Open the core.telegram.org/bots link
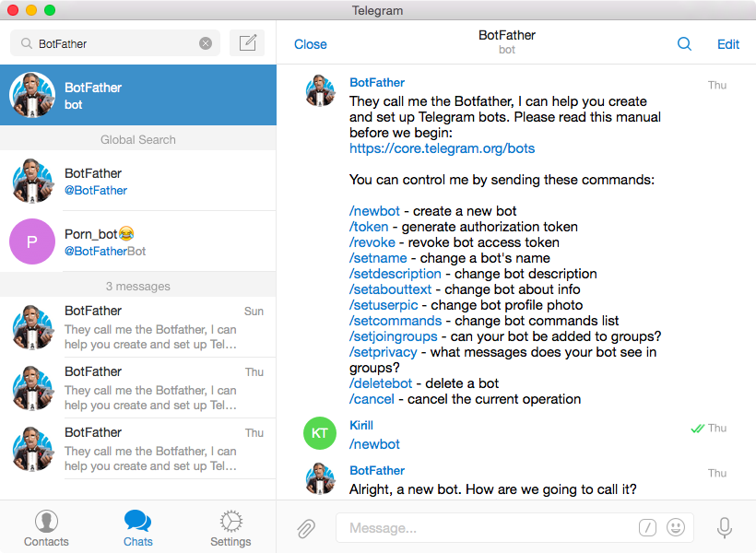This screenshot has height=553, width=756. pos(443,148)
